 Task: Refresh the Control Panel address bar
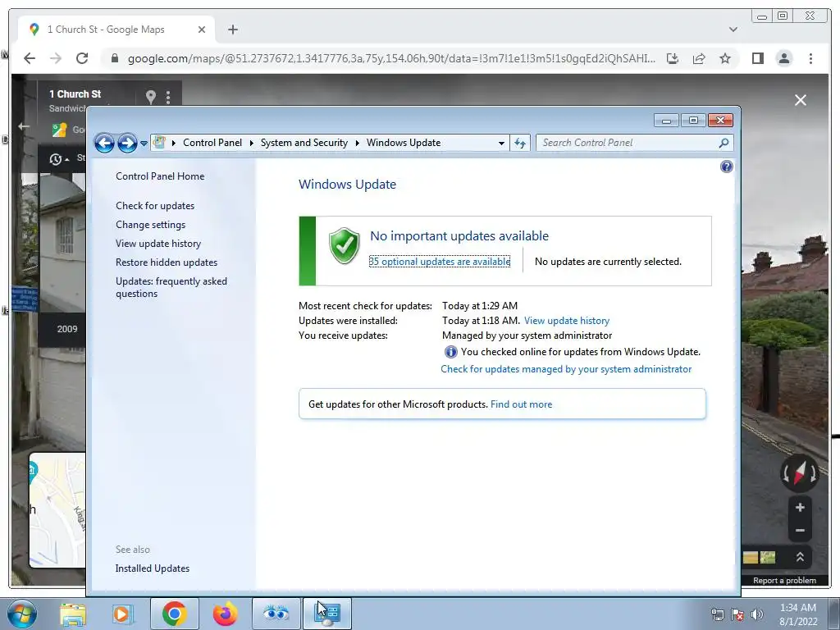(520, 143)
